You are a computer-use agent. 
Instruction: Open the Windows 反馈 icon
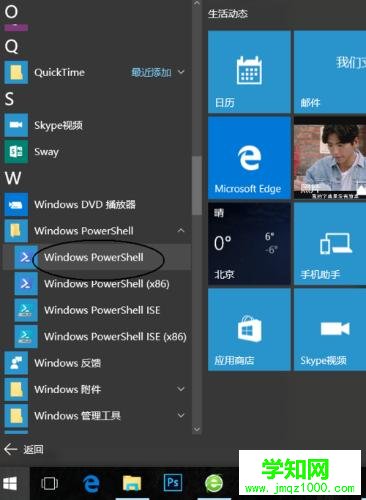[x=16, y=363]
